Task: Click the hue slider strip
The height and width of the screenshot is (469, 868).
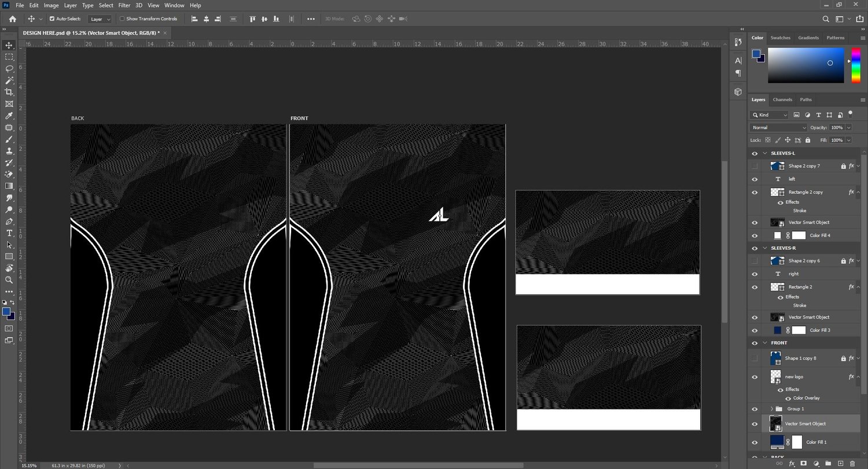Action: (x=856, y=65)
